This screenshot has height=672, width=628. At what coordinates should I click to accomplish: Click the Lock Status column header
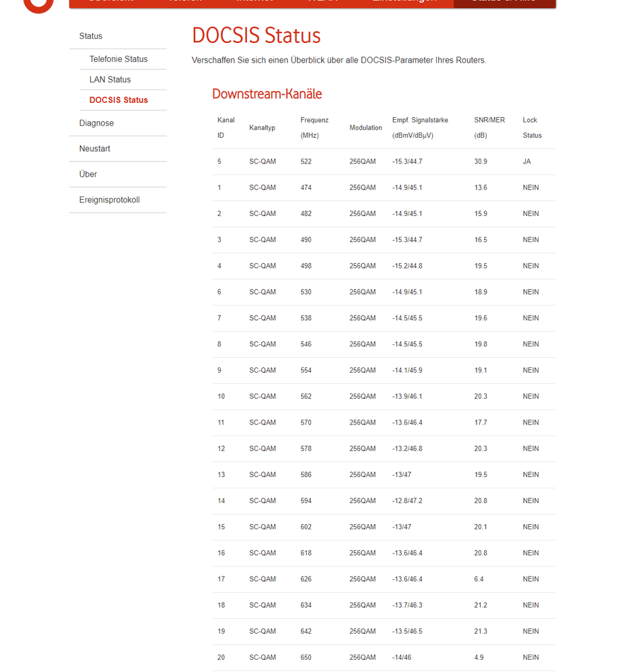pyautogui.click(x=532, y=127)
